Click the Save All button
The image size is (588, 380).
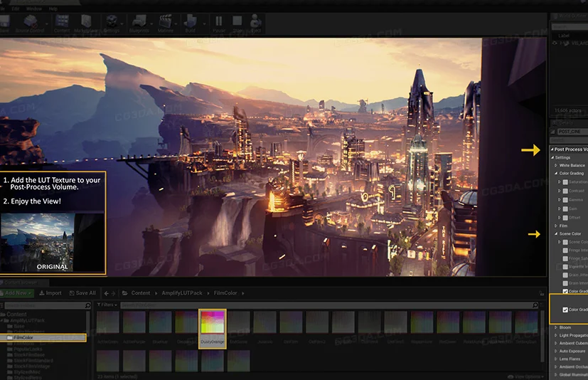click(82, 293)
